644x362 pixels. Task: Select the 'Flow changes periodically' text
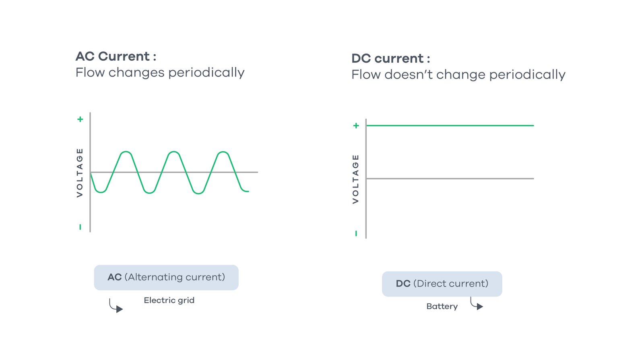[x=160, y=72]
